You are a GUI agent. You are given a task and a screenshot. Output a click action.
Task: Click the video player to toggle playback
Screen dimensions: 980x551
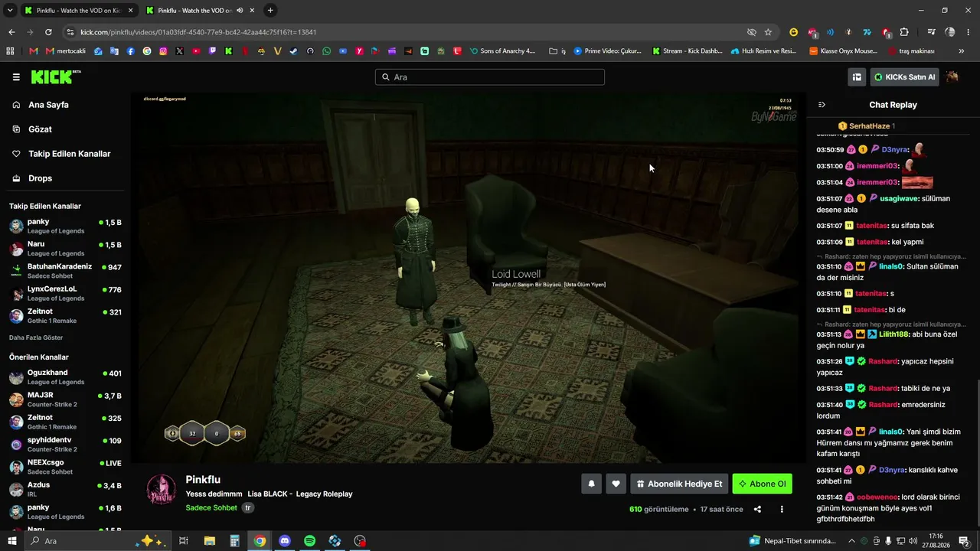(468, 278)
